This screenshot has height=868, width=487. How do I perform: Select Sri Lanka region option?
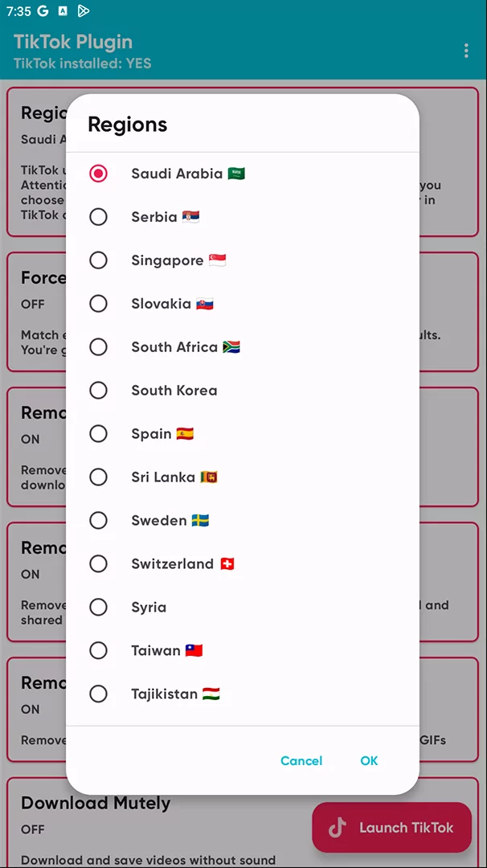click(x=98, y=477)
